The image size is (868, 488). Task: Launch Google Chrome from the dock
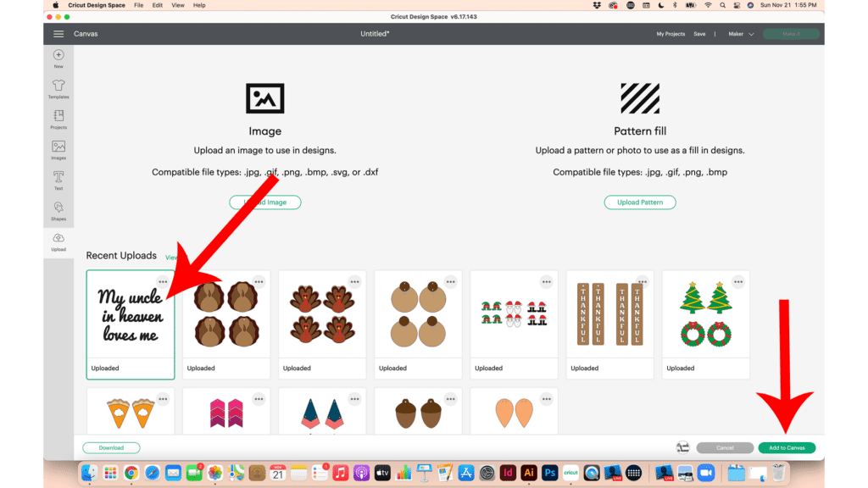[x=131, y=473]
